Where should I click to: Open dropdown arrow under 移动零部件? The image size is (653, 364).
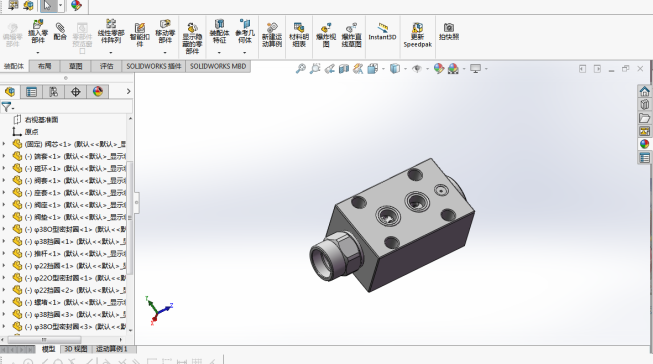pos(165,52)
